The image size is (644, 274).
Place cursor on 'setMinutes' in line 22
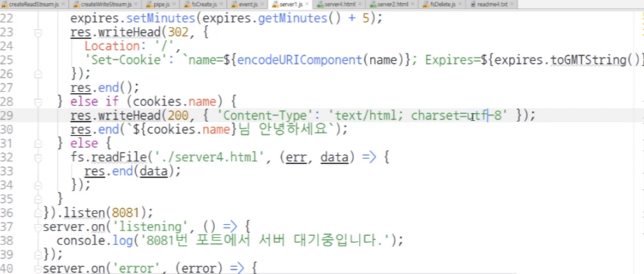click(x=160, y=19)
